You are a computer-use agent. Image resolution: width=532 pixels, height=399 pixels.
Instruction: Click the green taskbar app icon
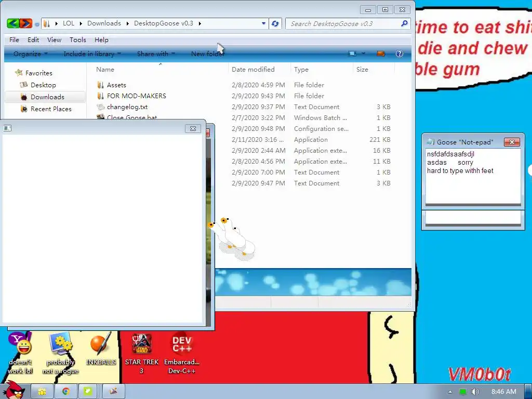87,392
